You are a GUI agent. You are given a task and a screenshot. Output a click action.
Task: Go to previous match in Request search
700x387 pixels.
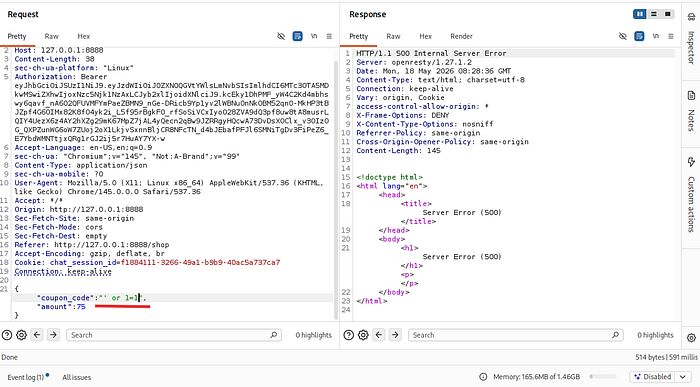tap(37, 335)
